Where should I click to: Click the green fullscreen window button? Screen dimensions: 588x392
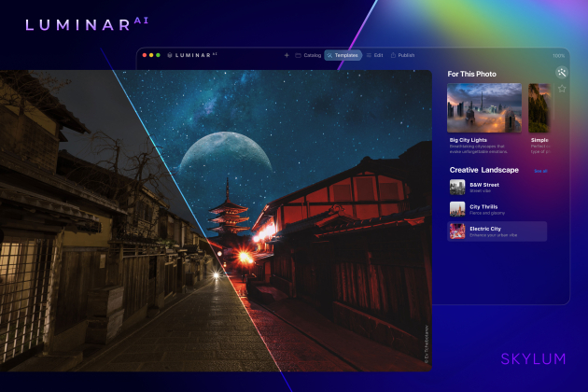[x=158, y=55]
